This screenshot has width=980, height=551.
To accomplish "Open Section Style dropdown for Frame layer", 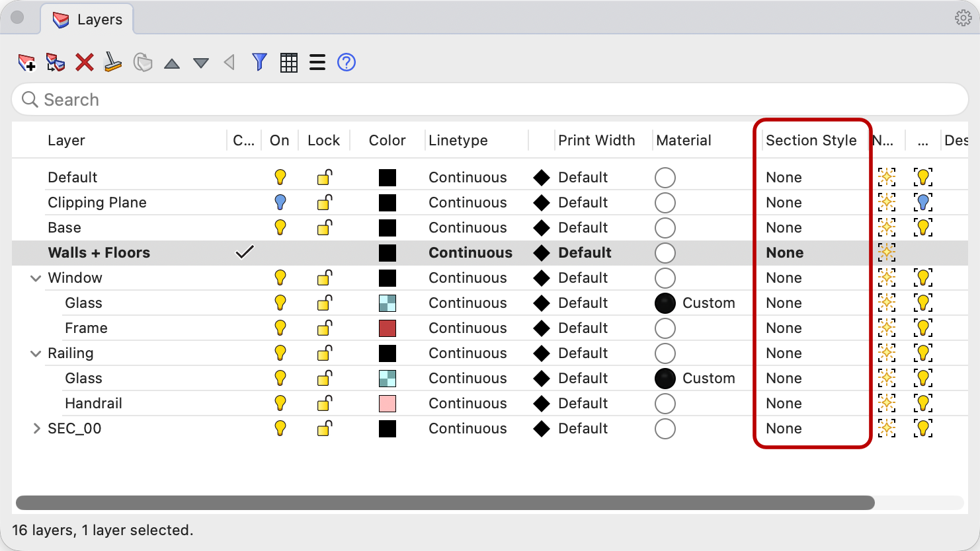I will pos(784,328).
